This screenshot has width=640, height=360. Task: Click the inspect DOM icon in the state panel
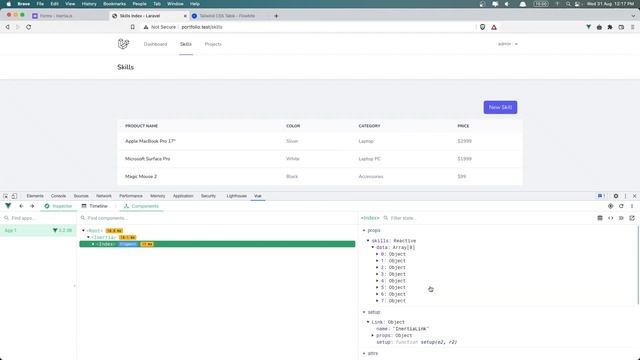point(621,218)
